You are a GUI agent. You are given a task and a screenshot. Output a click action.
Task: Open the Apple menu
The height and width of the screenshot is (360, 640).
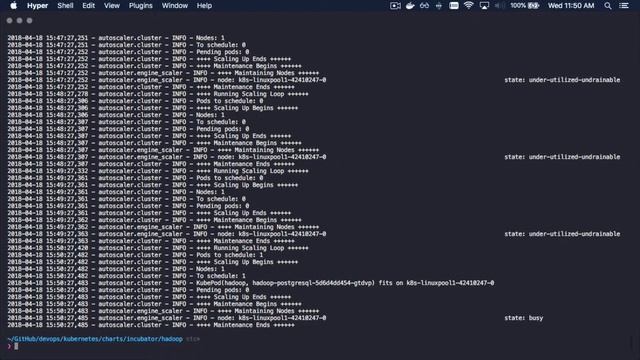pos(13,6)
